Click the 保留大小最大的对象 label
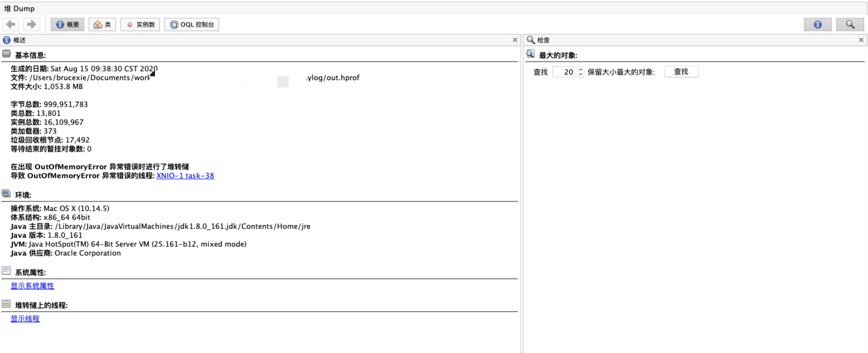Image resolution: width=868 pixels, height=353 pixels. coord(621,72)
